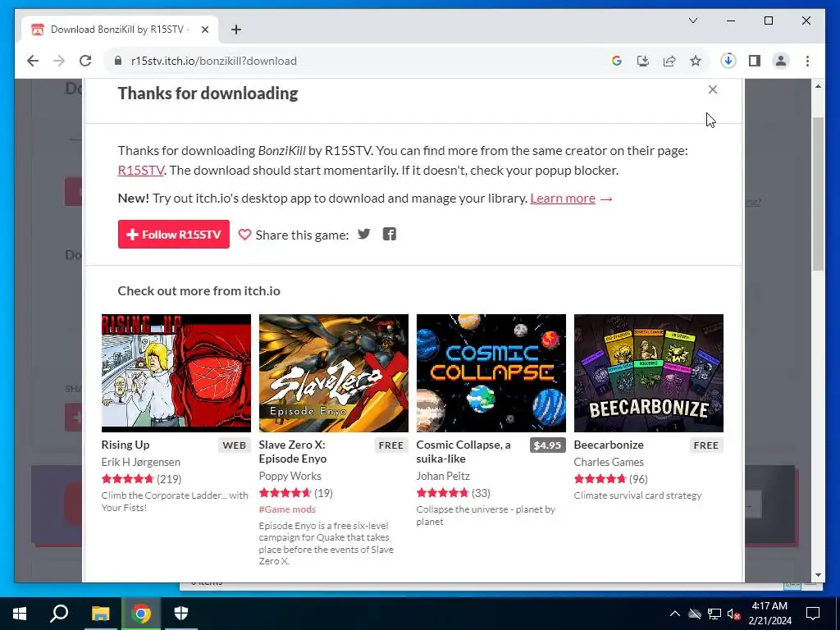
Task: Open the Windows Start menu
Action: (x=20, y=614)
